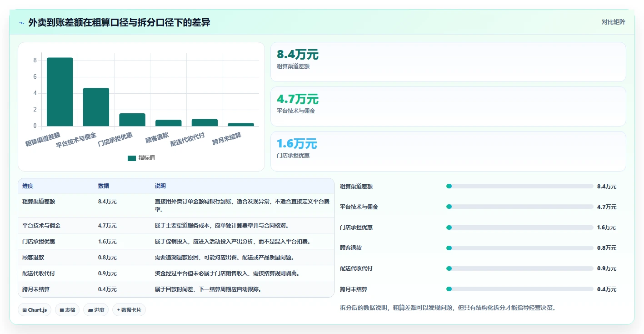Toggle the 指标值 legend swatch
The width and height of the screenshot is (644, 334).
point(132,158)
